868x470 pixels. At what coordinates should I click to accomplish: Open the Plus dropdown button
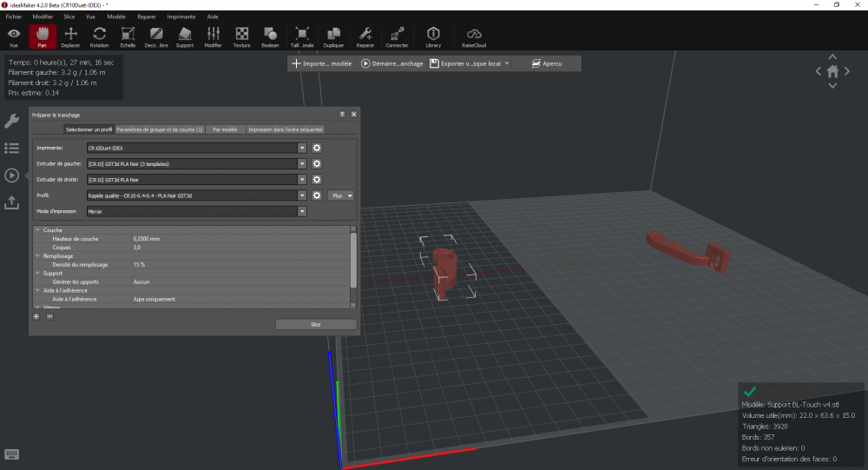pos(342,196)
